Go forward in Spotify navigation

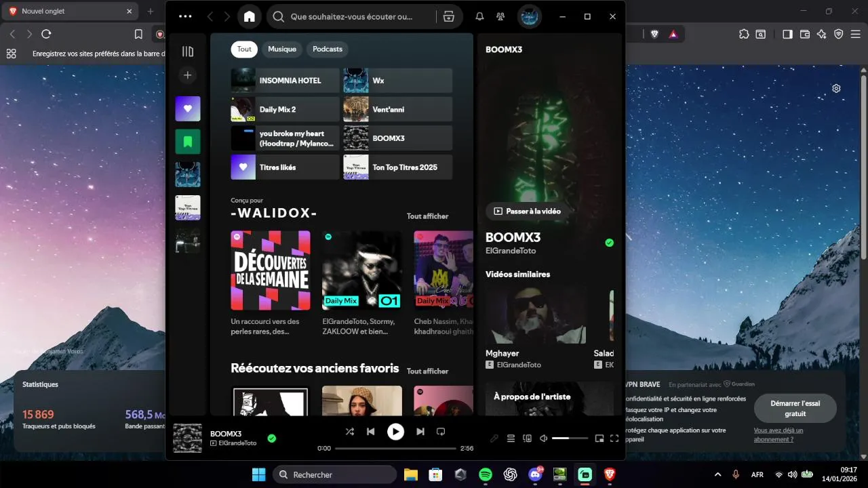tap(227, 17)
